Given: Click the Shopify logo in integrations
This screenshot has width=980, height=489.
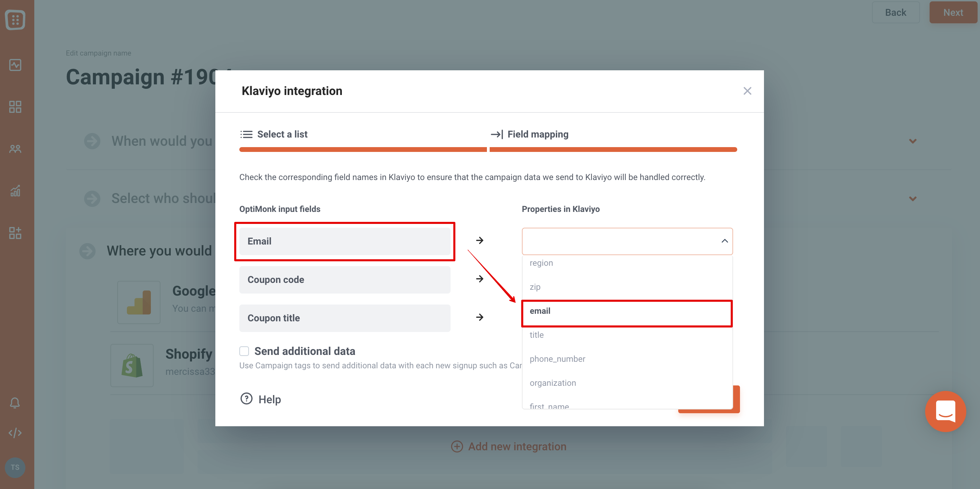Looking at the screenshot, I should [132, 365].
